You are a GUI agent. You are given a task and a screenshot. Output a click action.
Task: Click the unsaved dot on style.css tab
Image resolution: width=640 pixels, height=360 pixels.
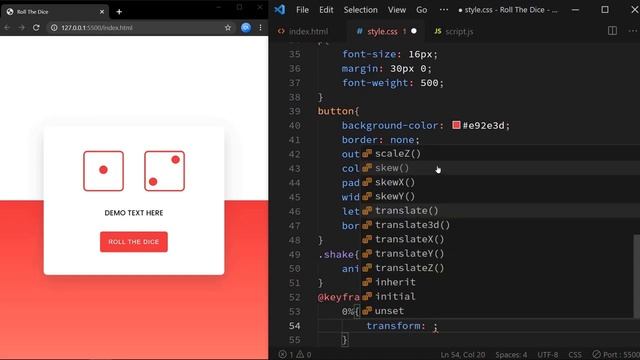(x=414, y=31)
